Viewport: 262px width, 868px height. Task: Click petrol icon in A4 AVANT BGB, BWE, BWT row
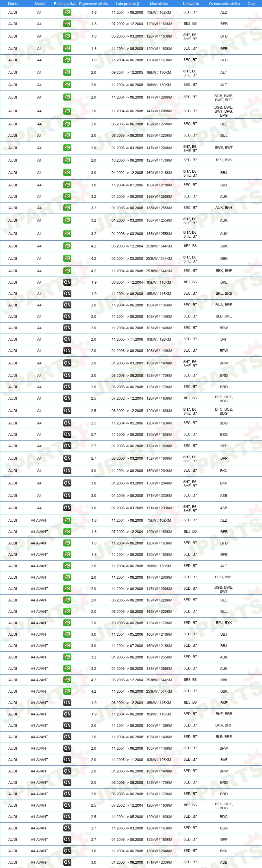[x=67, y=589]
